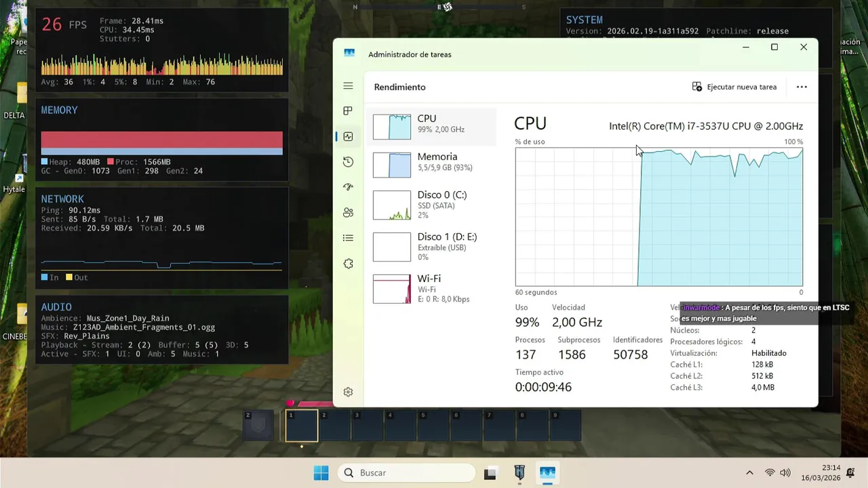Select hotbar slot 2 in game
Viewport: 868px width, 488px height.
334,426
